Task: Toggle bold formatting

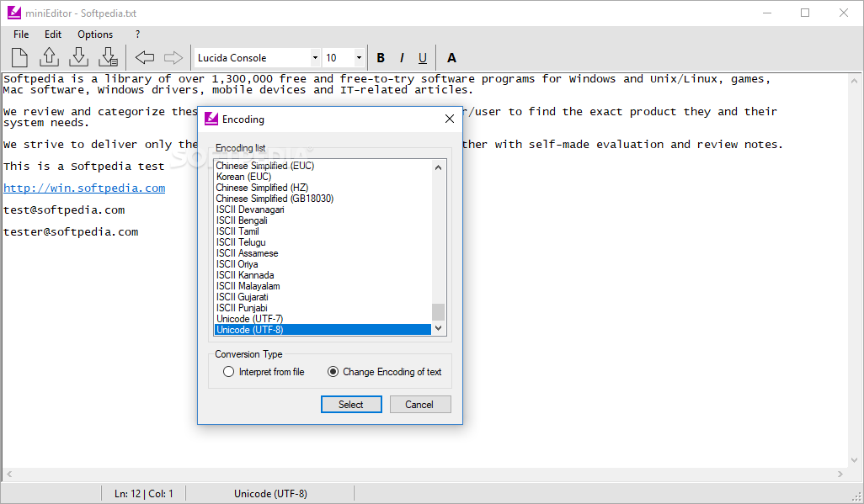Action: 380,58
